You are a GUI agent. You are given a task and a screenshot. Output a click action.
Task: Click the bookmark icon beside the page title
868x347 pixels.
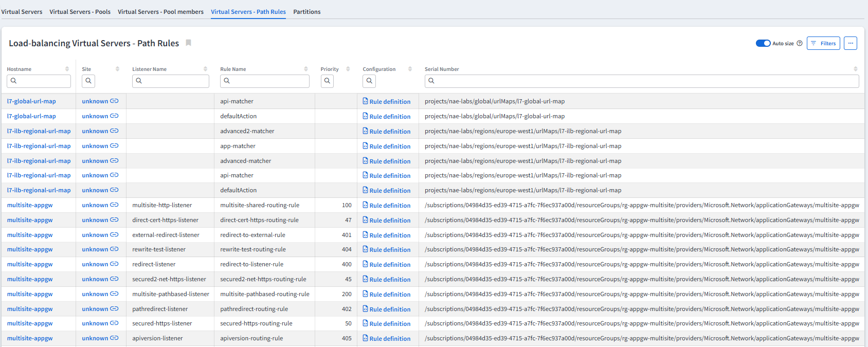pos(189,43)
